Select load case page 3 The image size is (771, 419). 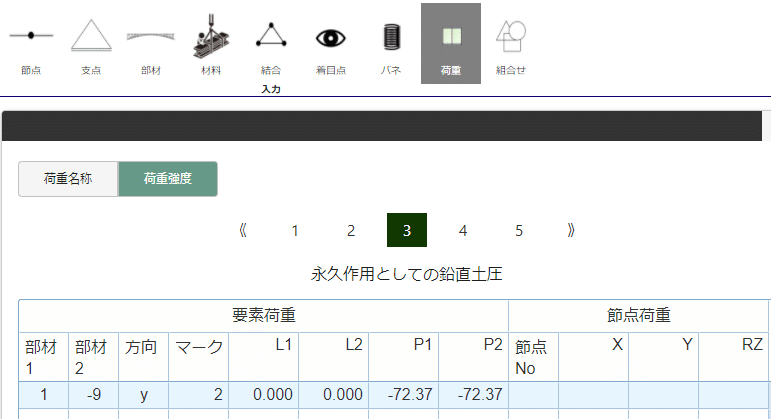[407, 230]
